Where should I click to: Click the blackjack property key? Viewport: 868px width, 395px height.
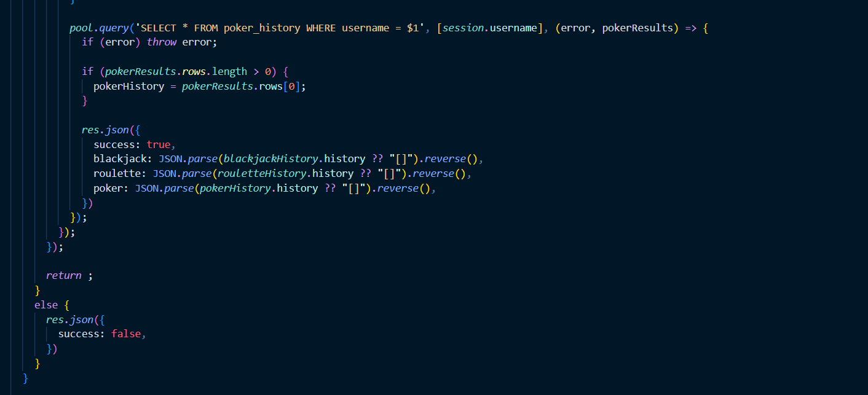pyautogui.click(x=119, y=159)
